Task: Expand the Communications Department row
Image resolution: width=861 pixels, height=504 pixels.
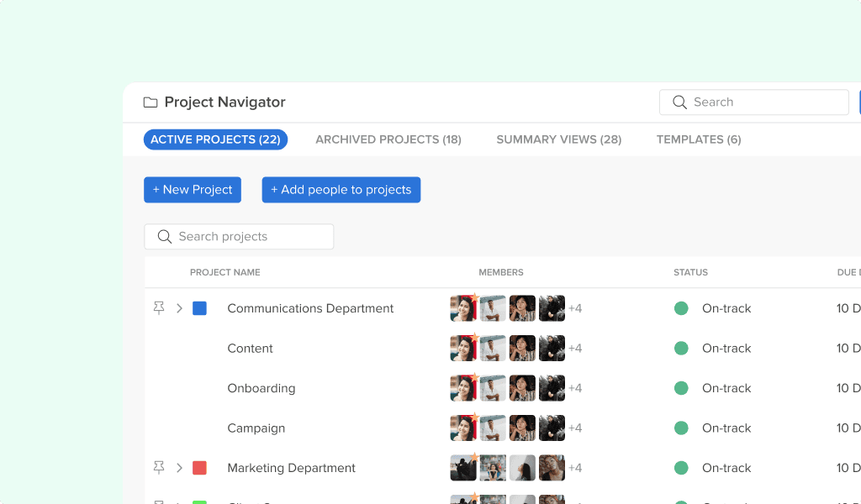Action: coord(179,308)
